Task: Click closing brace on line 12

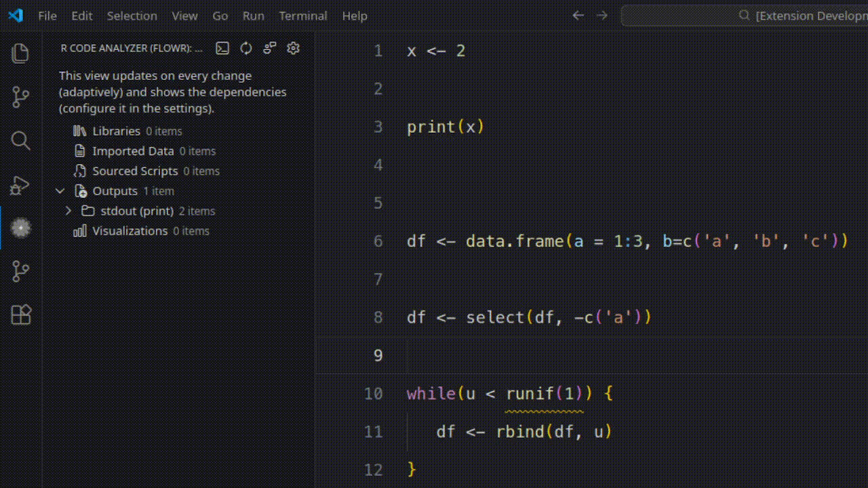Action: pos(411,469)
